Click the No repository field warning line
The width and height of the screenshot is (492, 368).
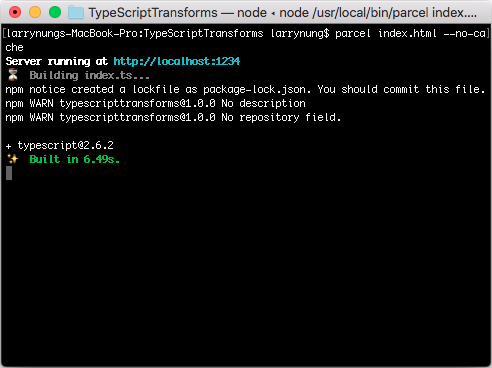(x=173, y=117)
